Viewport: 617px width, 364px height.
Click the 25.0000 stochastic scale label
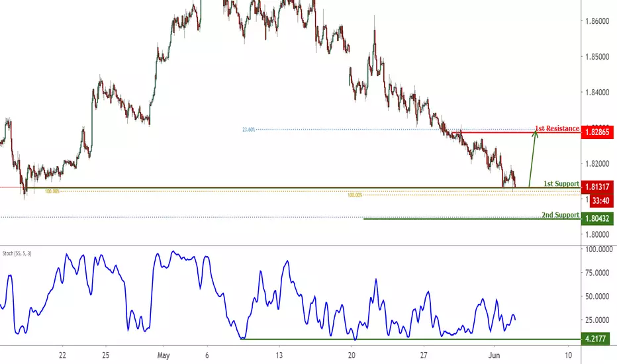(597, 320)
